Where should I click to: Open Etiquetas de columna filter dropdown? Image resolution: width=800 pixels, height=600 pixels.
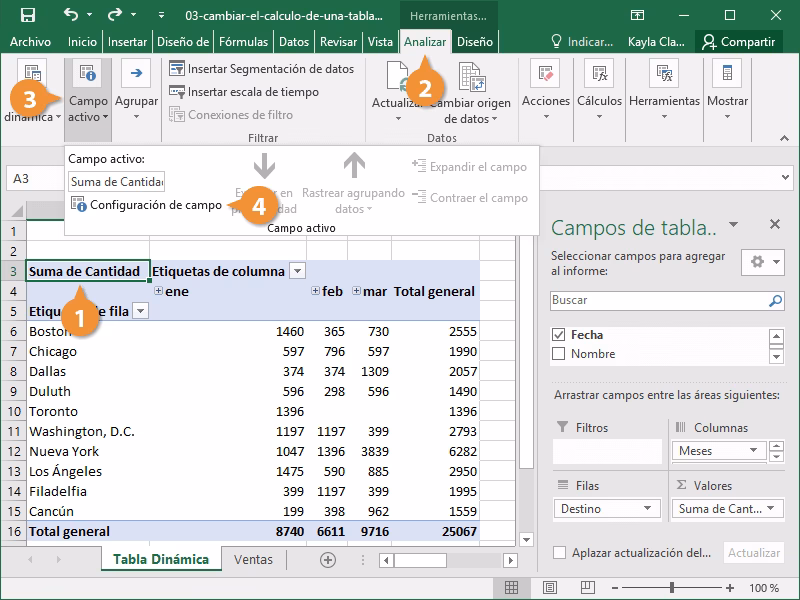click(x=297, y=271)
